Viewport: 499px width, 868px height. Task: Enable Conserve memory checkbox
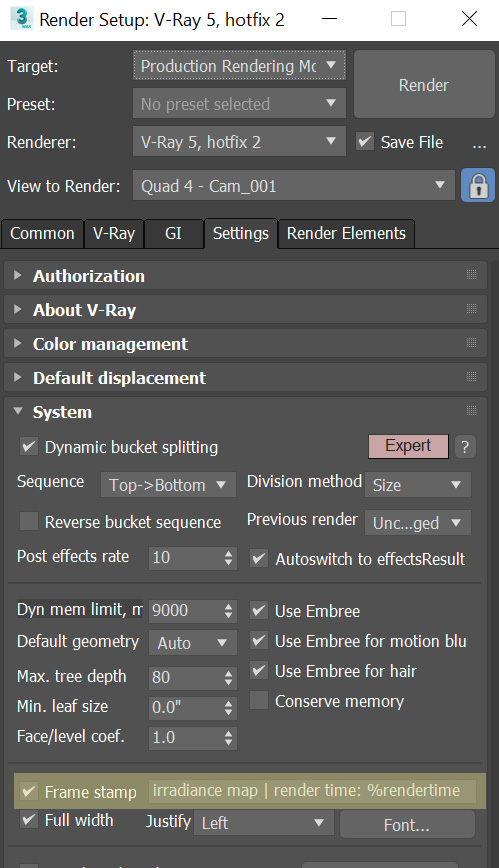point(259,700)
